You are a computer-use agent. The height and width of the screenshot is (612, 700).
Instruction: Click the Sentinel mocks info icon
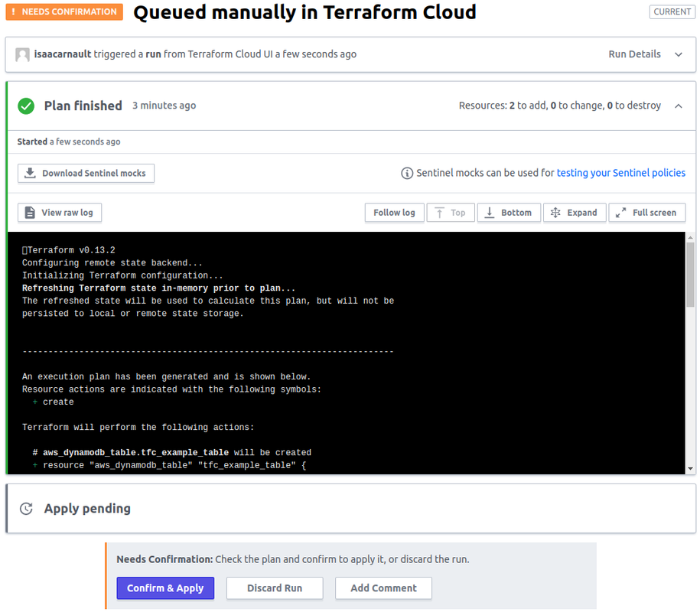coord(407,173)
